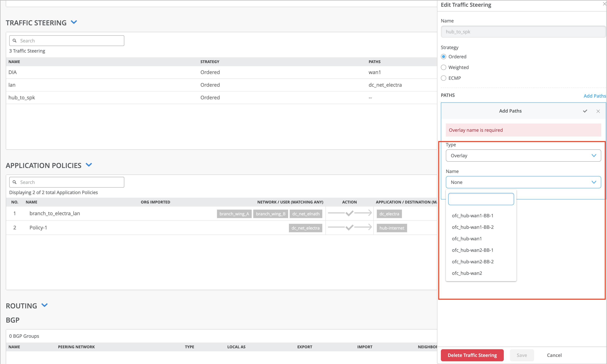Click the Application Policies search magnifier icon
This screenshot has width=607, height=364.
[15, 182]
